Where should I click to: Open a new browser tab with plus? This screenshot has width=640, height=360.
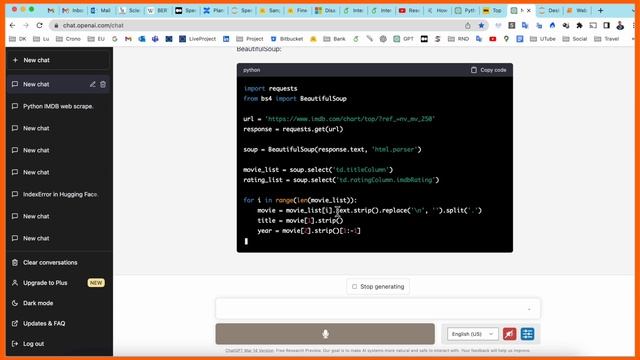point(600,10)
